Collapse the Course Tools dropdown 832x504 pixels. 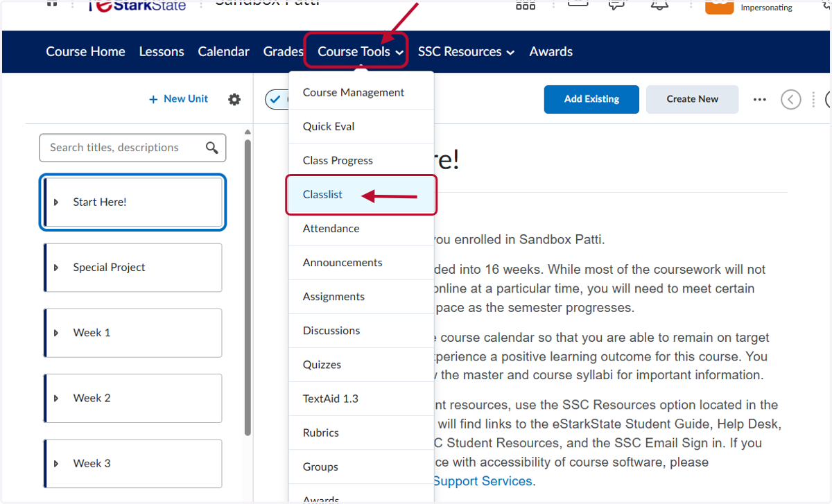click(x=361, y=51)
